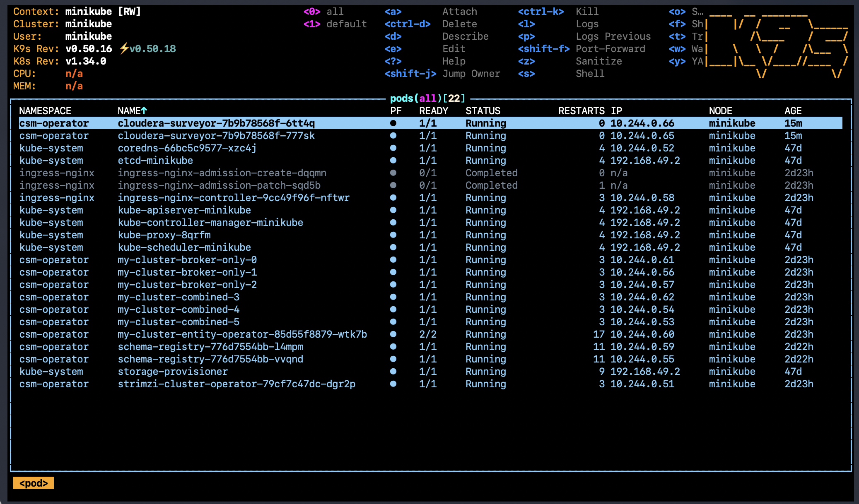The image size is (859, 504).
Task: Click the NAME column sort arrow
Action: pos(144,111)
